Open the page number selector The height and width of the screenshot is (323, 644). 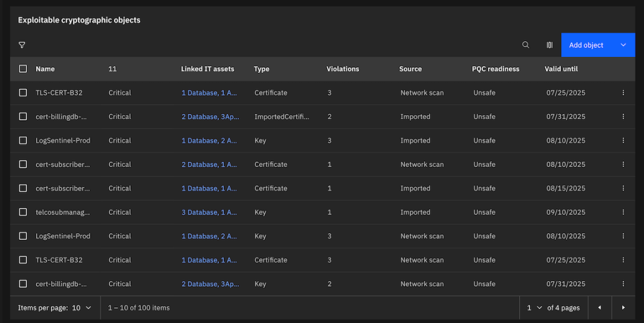[535, 308]
